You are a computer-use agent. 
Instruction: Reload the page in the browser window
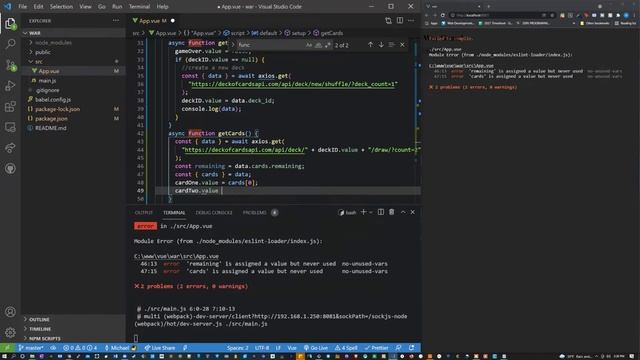pos(442,15)
